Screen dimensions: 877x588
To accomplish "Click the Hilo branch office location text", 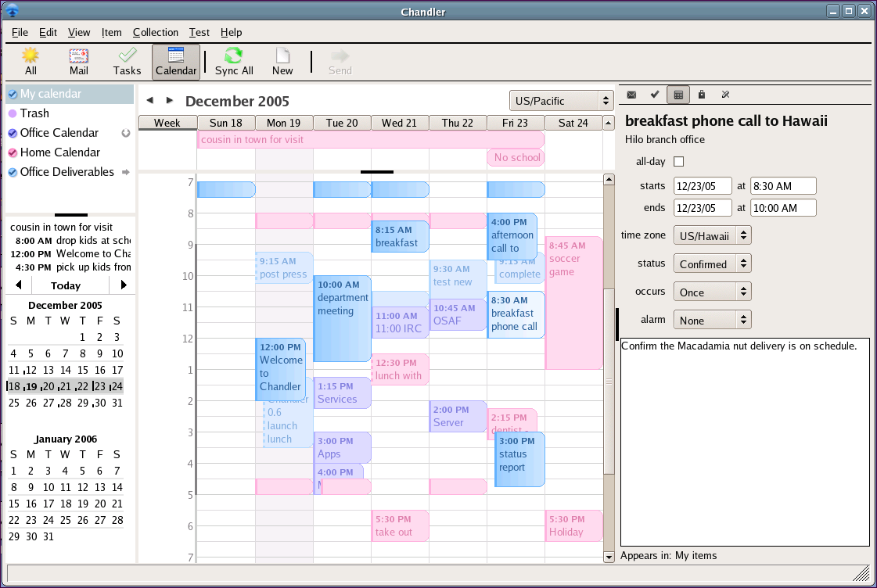I will (x=664, y=140).
